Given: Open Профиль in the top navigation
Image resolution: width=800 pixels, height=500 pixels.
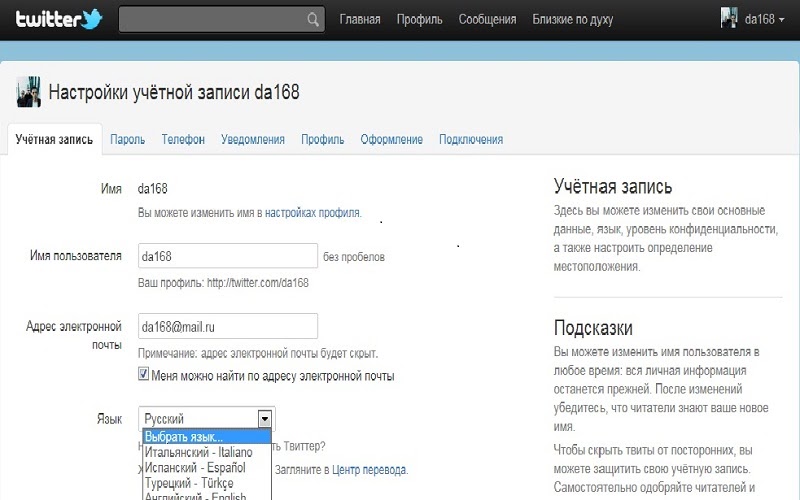Looking at the screenshot, I should 419,19.
